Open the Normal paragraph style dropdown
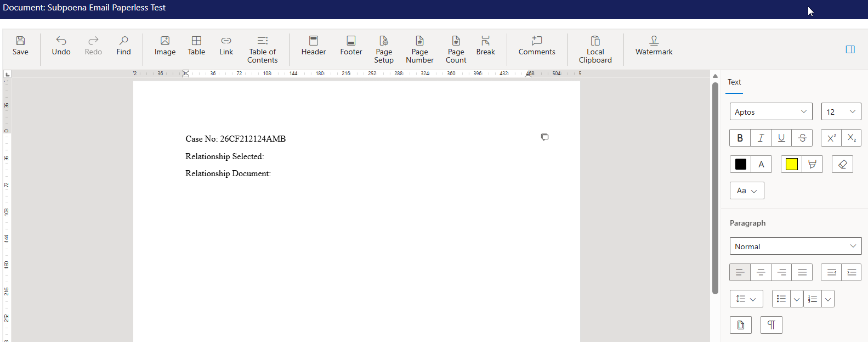The width and height of the screenshot is (868, 342). pos(795,246)
